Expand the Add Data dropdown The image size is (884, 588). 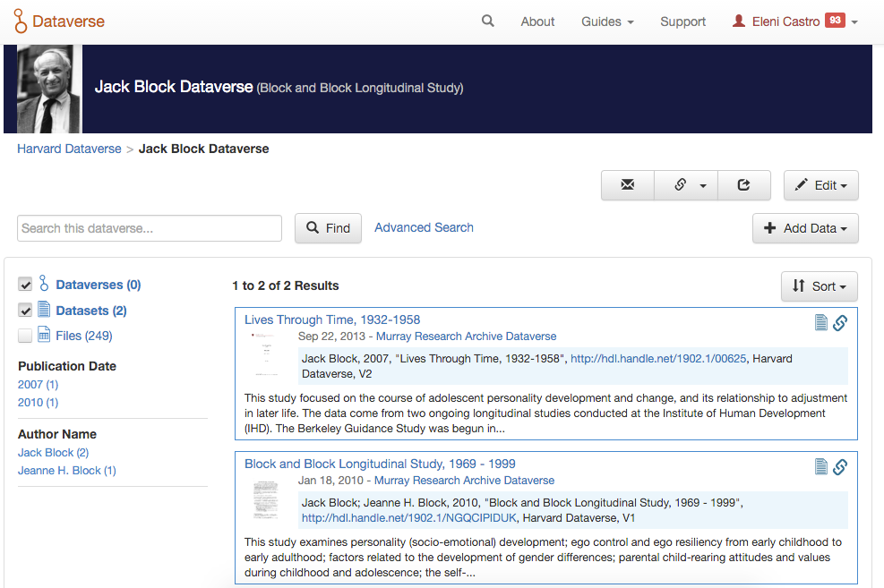pyautogui.click(x=805, y=228)
